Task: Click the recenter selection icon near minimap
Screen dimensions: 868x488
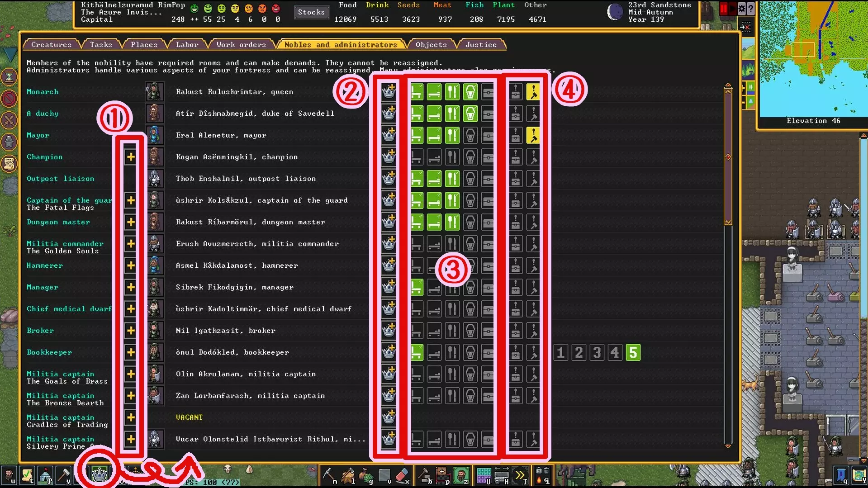Action: 745,27
